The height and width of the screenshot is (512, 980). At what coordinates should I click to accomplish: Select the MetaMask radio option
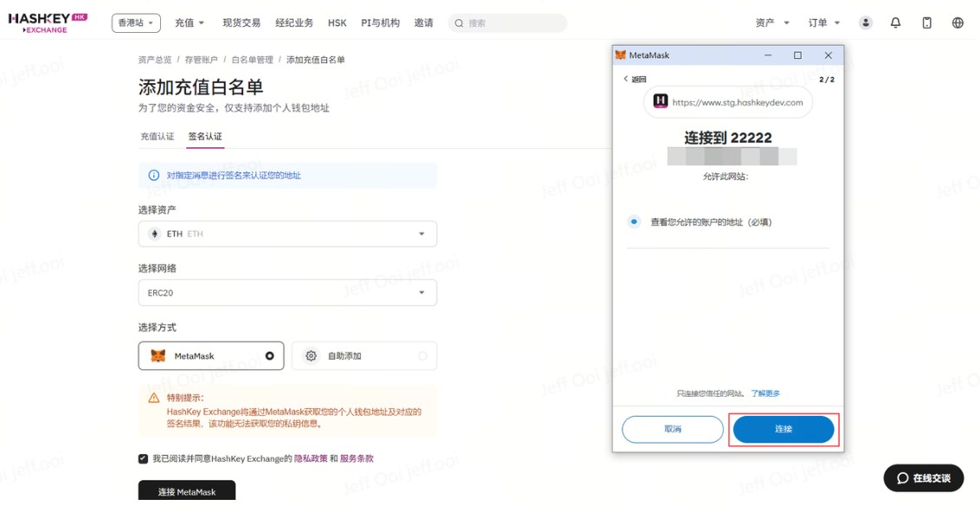(269, 356)
